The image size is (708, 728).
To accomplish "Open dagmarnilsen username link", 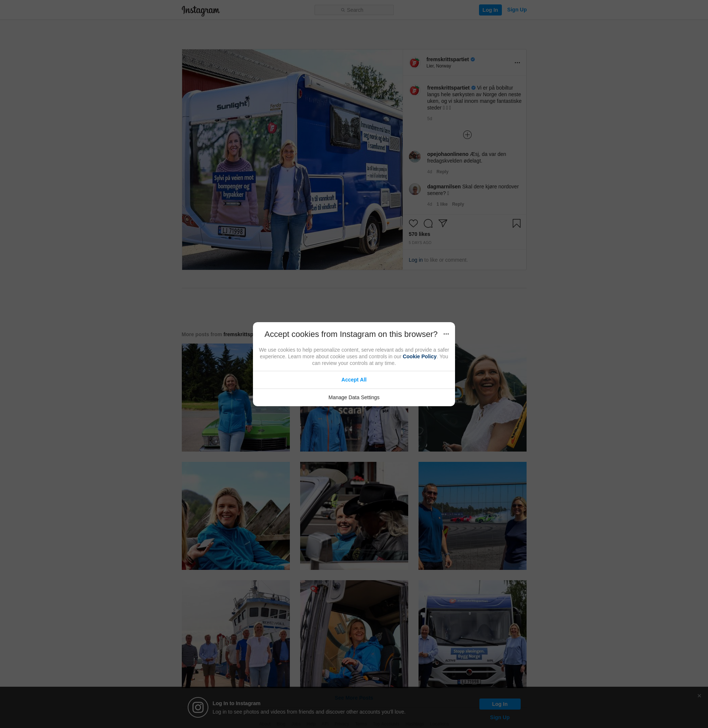I will coord(444,187).
